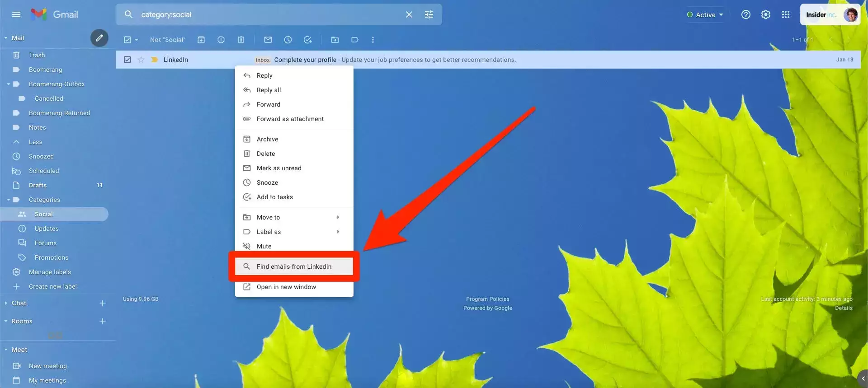The width and height of the screenshot is (868, 388).
Task: Open the account avatar menu
Action: [x=851, y=14]
